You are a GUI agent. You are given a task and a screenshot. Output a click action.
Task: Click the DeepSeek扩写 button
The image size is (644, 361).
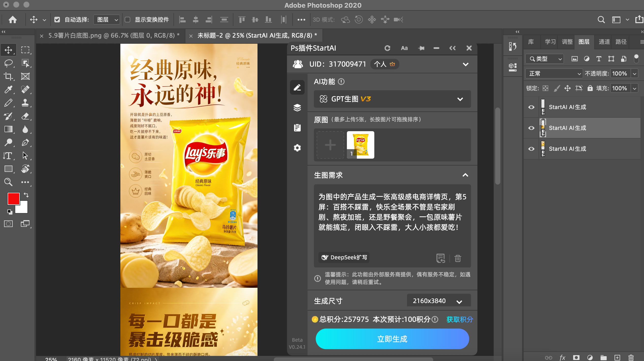pos(344,258)
